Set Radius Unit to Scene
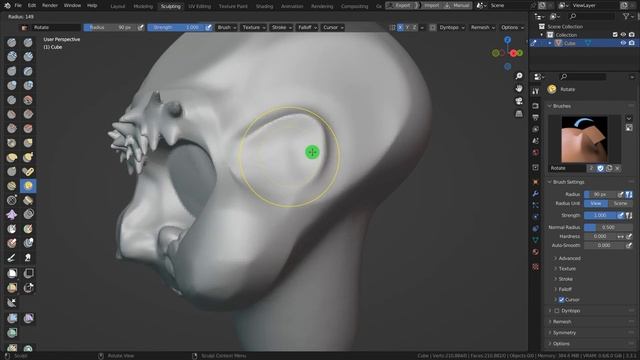 coord(620,203)
